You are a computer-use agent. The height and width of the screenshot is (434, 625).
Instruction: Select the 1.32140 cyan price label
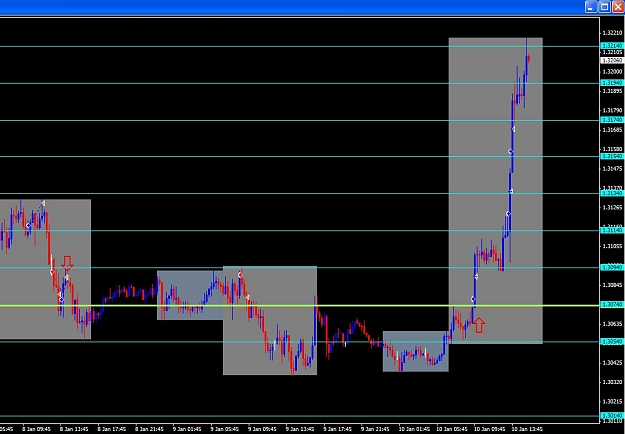[x=612, y=46]
